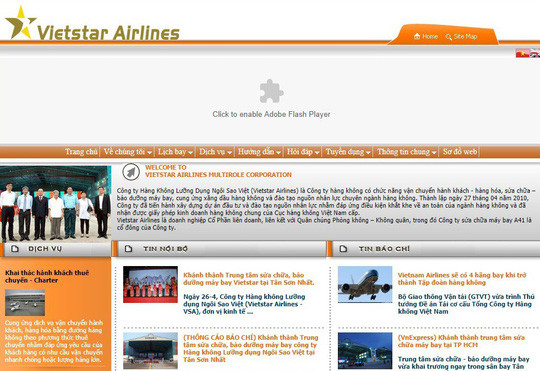Open the Sơ đồ web menu item
The image size is (540, 371).
[459, 152]
